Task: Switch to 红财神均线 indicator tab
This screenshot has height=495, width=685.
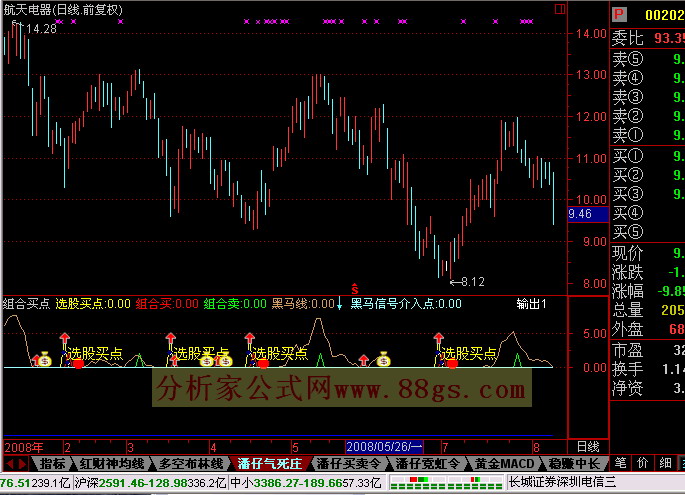Action: (111, 464)
